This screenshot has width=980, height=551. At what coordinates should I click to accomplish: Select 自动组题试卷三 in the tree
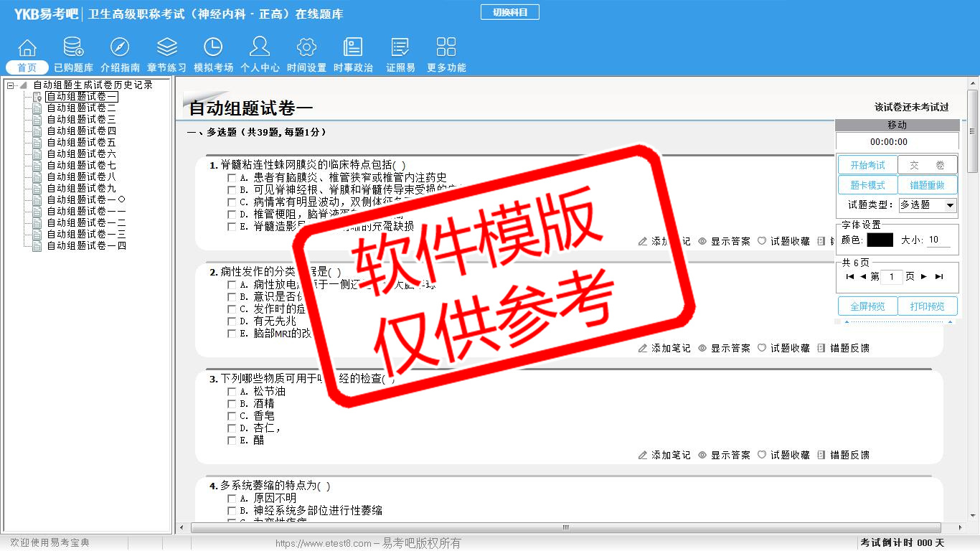pyautogui.click(x=81, y=120)
